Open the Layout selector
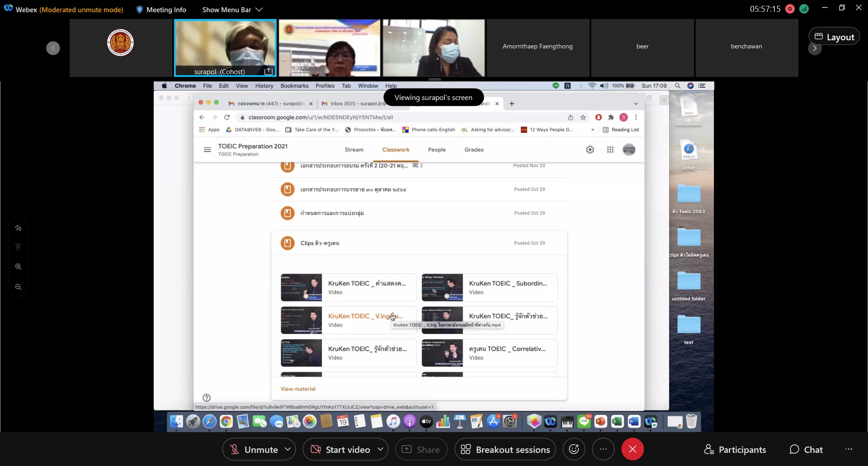The width and height of the screenshot is (868, 466). [834, 37]
